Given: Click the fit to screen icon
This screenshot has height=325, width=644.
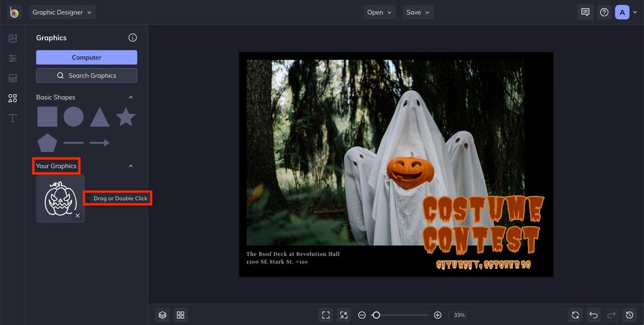Looking at the screenshot, I should 326,315.
